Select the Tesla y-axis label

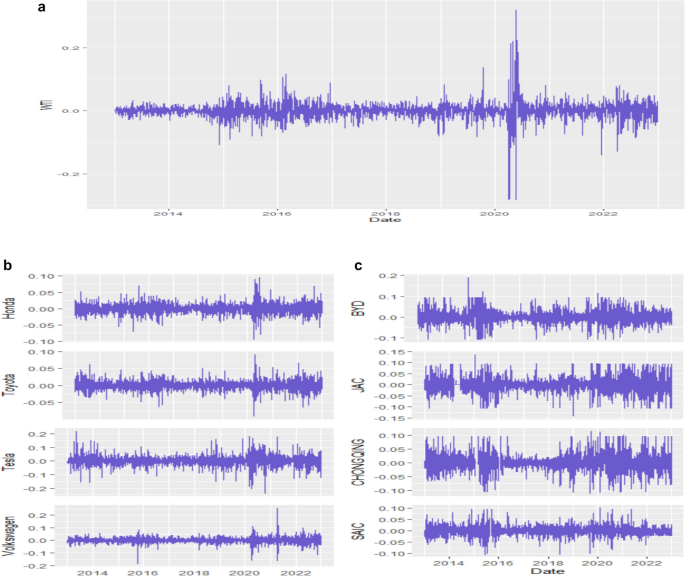[9, 461]
